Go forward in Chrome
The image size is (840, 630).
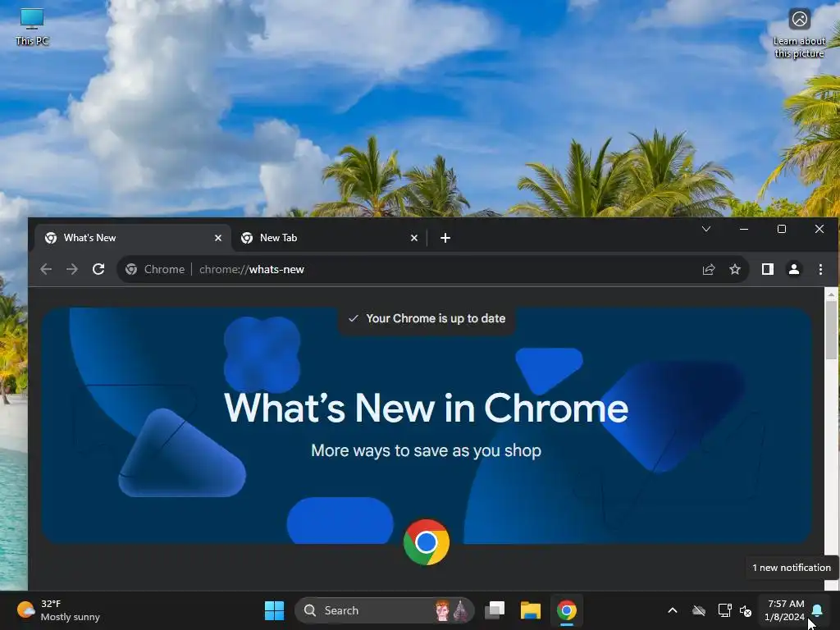click(72, 269)
